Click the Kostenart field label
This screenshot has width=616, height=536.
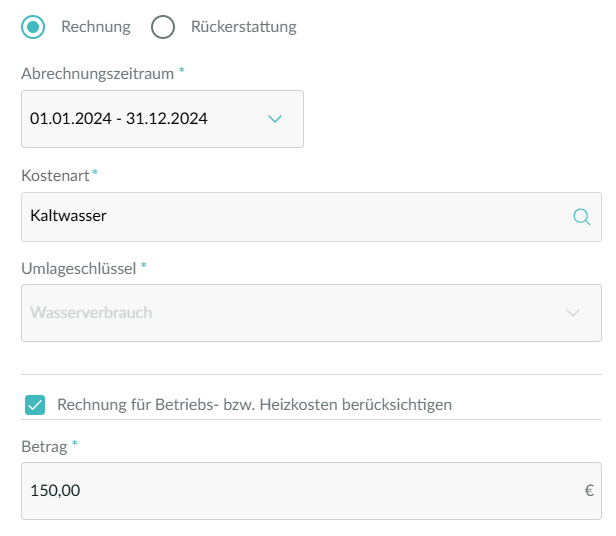[x=55, y=176]
